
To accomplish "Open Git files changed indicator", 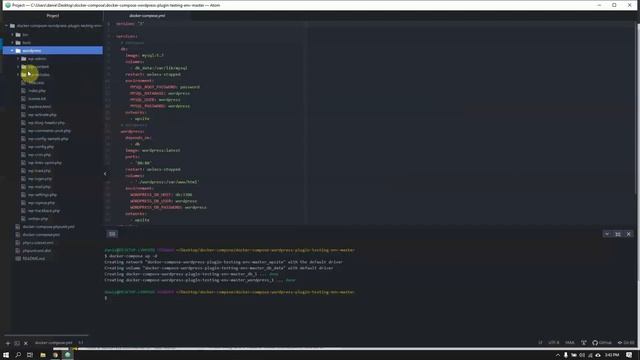I will pyautogui.click(x=626, y=343).
